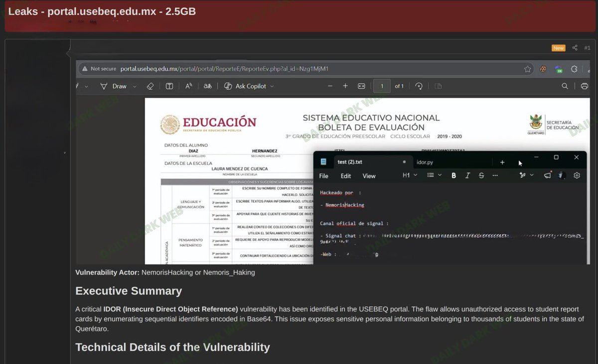The width and height of the screenshot is (598, 364).
Task: Zoom out the PDF with minus
Action: (330, 86)
